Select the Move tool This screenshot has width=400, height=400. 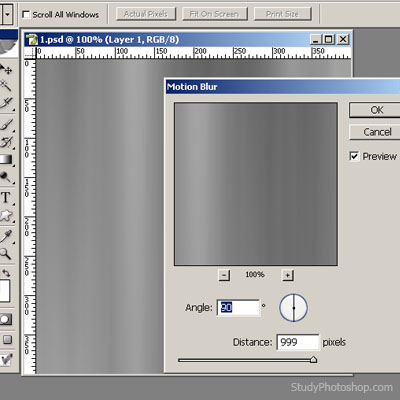6,70
